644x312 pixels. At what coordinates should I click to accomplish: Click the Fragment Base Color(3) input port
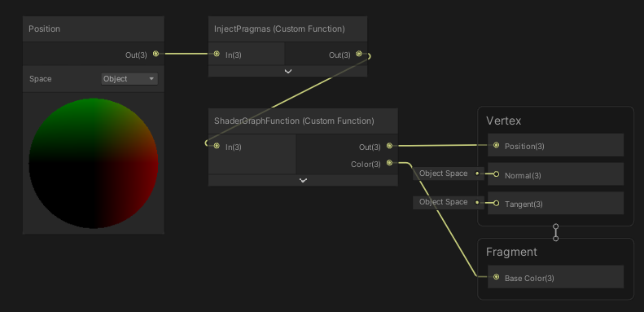[496, 277]
